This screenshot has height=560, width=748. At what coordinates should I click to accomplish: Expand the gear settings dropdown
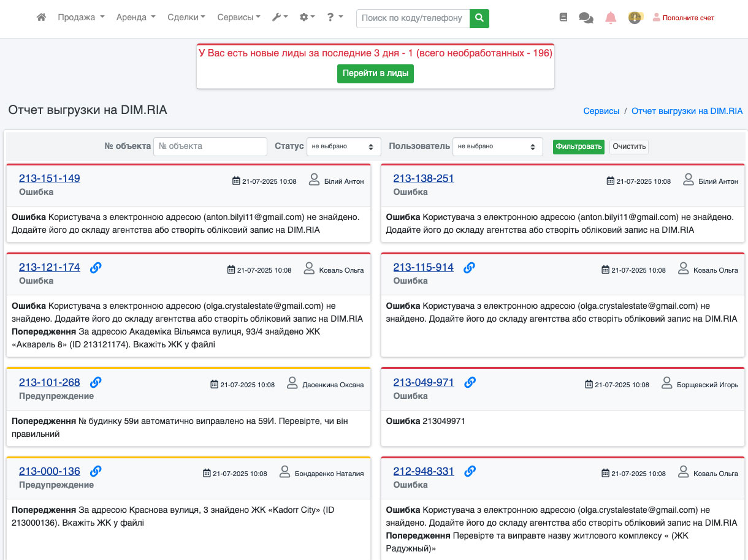(x=307, y=18)
